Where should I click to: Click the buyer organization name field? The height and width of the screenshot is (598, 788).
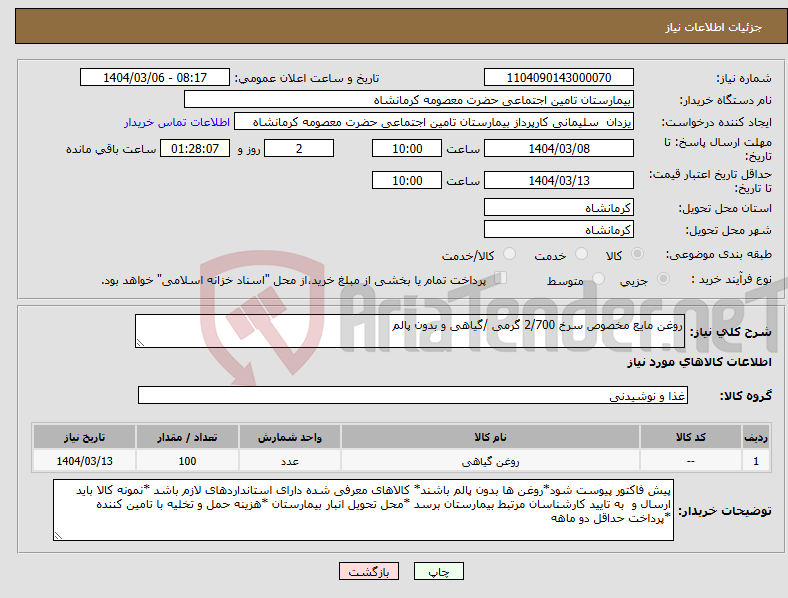pyautogui.click(x=409, y=99)
